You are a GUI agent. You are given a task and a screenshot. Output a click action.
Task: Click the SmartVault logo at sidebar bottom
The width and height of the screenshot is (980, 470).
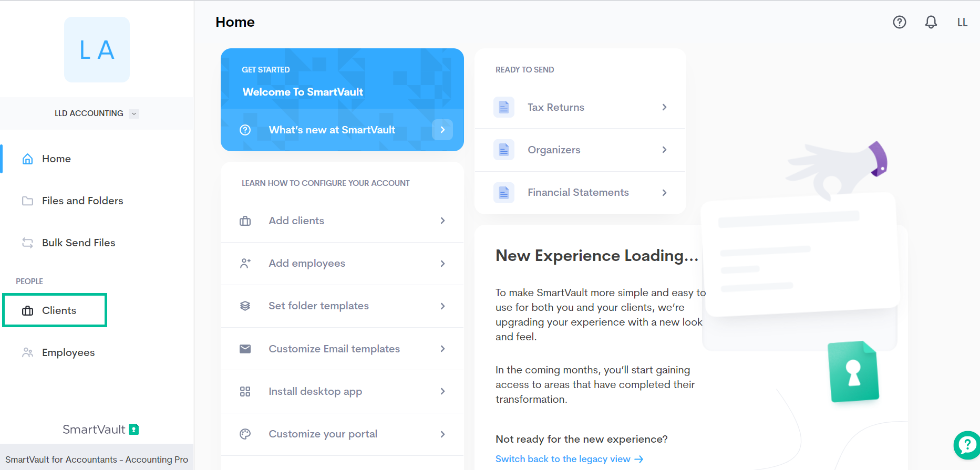coord(100,430)
